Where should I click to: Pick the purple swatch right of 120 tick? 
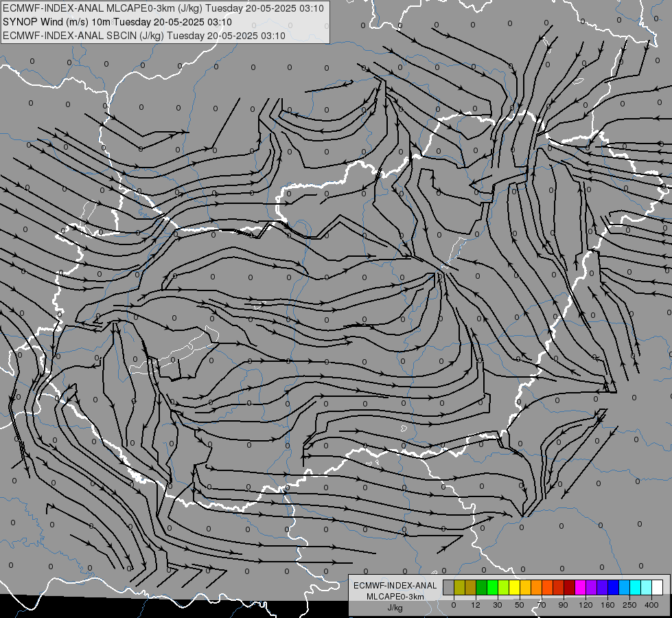(592, 587)
